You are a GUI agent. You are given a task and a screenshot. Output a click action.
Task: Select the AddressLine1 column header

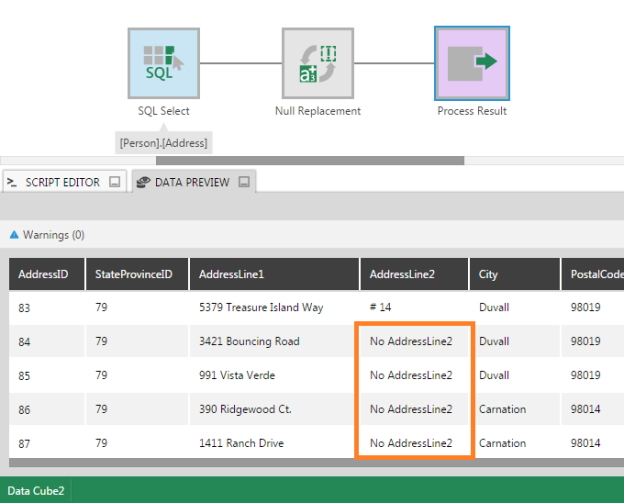[231, 274]
